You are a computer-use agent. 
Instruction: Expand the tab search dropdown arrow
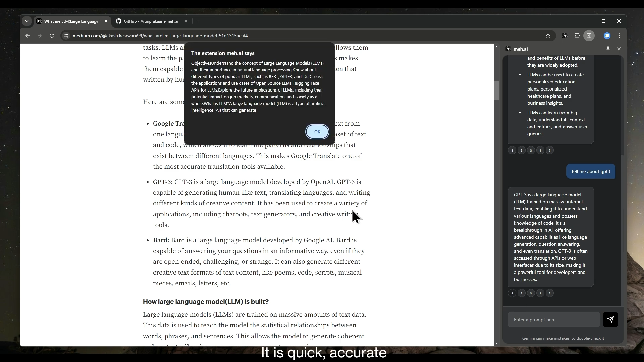click(27, 21)
